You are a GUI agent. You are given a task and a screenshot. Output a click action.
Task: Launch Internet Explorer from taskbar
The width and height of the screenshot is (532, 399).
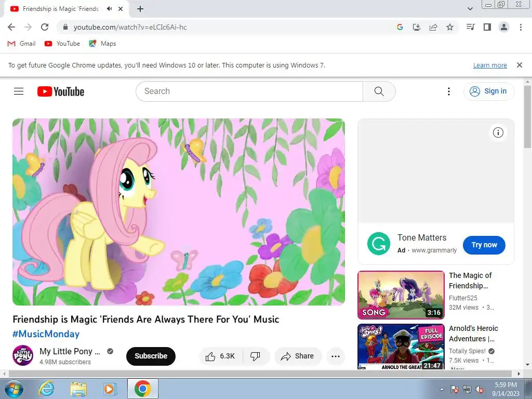pos(46,389)
